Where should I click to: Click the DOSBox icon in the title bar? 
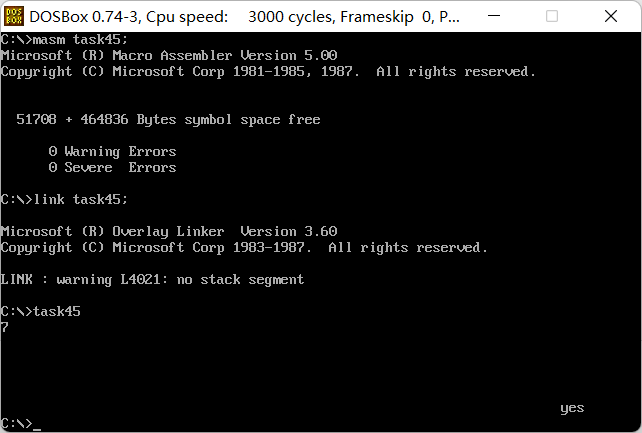pos(14,16)
